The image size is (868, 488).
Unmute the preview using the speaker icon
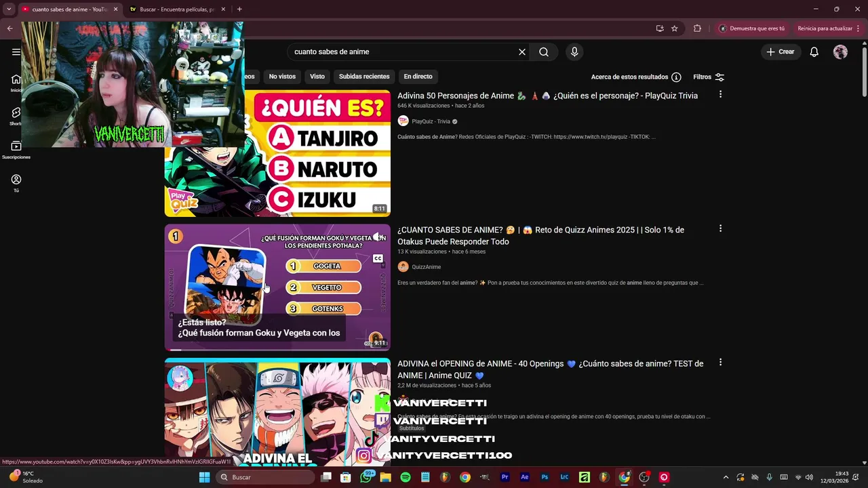378,237
